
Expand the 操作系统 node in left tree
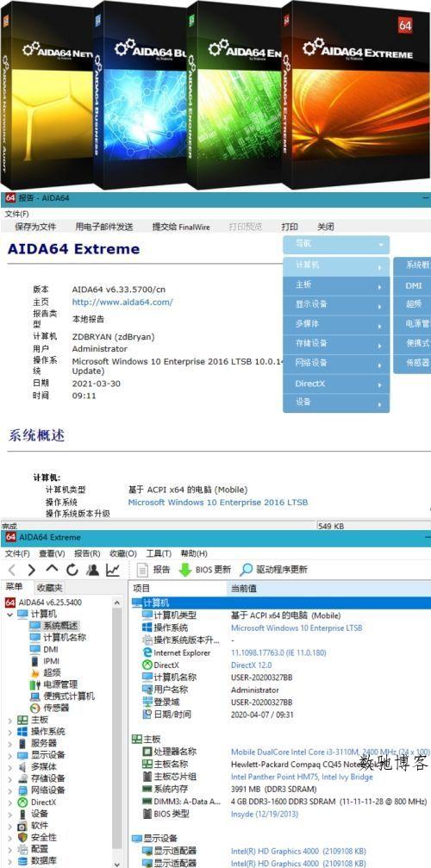coord(9,731)
